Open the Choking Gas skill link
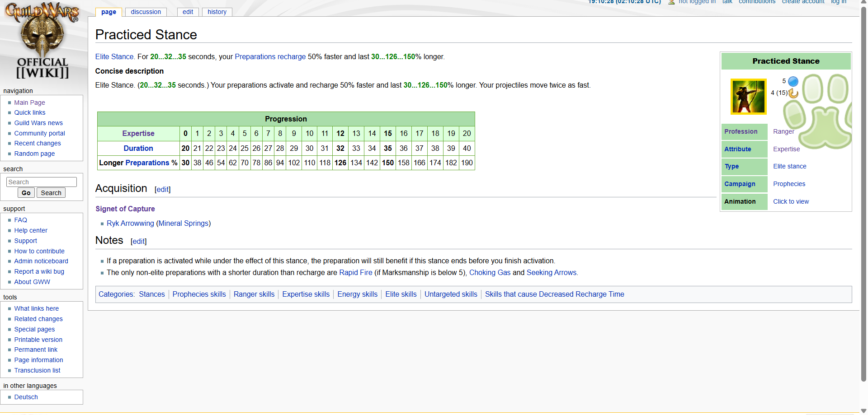 (490, 272)
